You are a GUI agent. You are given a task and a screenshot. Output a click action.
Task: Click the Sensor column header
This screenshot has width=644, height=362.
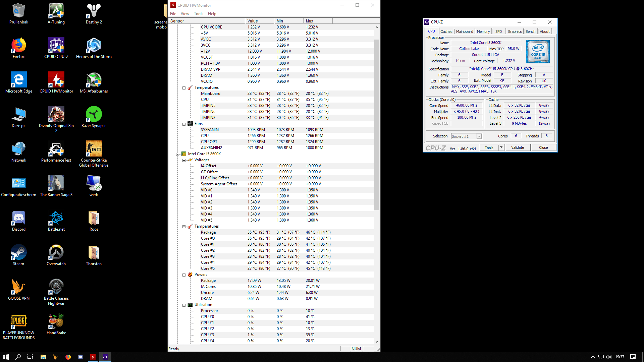point(207,21)
